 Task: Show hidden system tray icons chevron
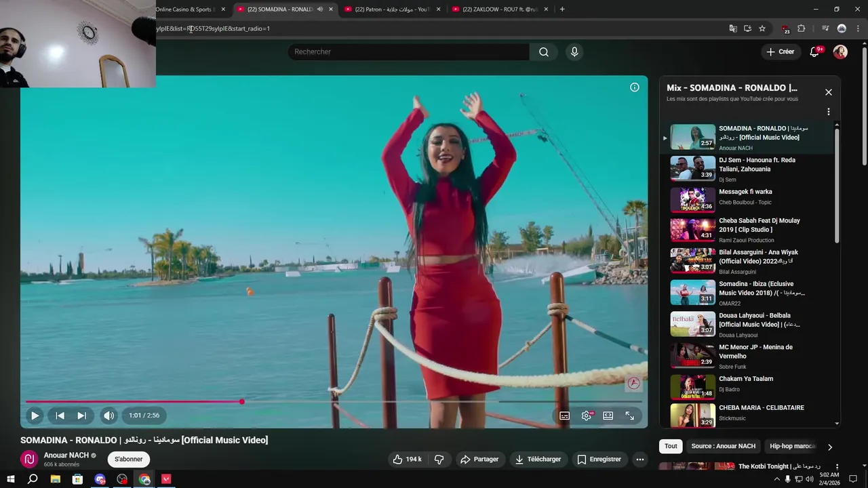click(776, 479)
